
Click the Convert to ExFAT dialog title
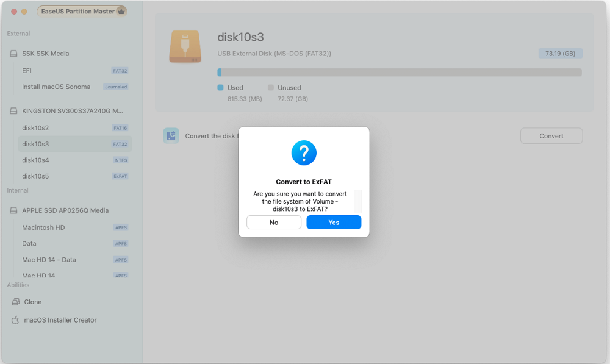304,182
